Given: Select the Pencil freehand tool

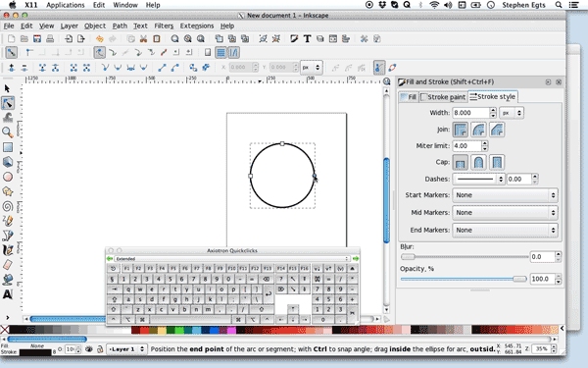Looking at the screenshot, I should click(8, 221).
